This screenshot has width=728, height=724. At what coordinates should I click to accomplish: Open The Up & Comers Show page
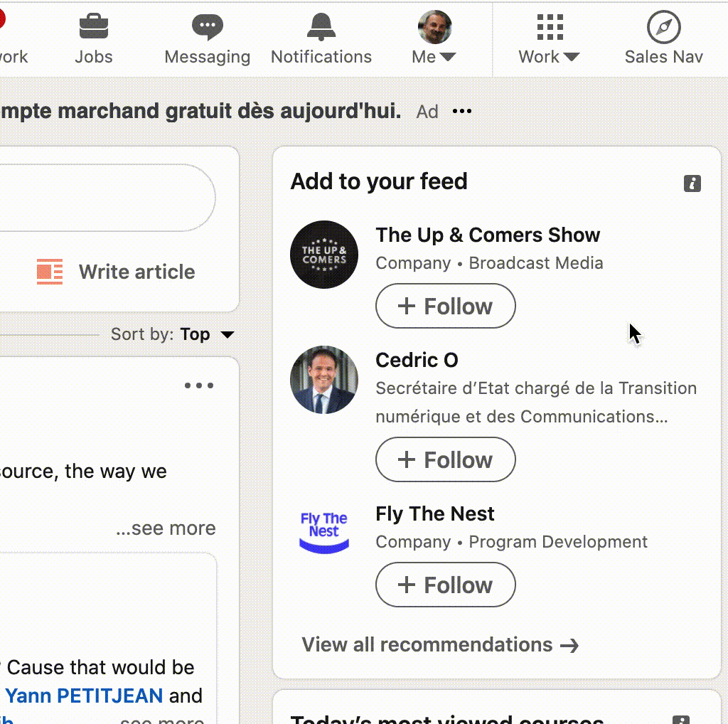click(488, 235)
